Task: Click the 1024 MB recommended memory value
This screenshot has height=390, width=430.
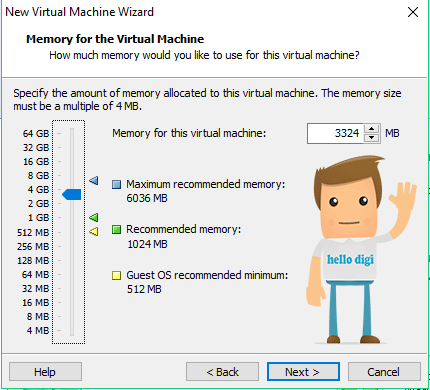Action: (x=147, y=244)
